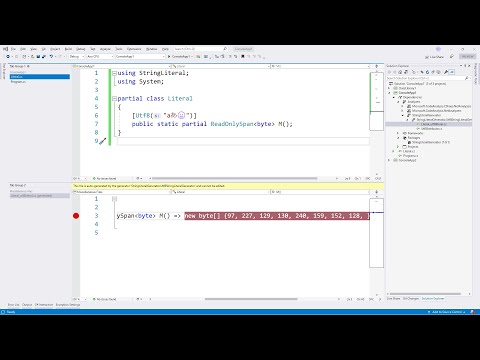Screen dimensions: 480x360
Task: Open the Help menu
Action: coord(165,49)
